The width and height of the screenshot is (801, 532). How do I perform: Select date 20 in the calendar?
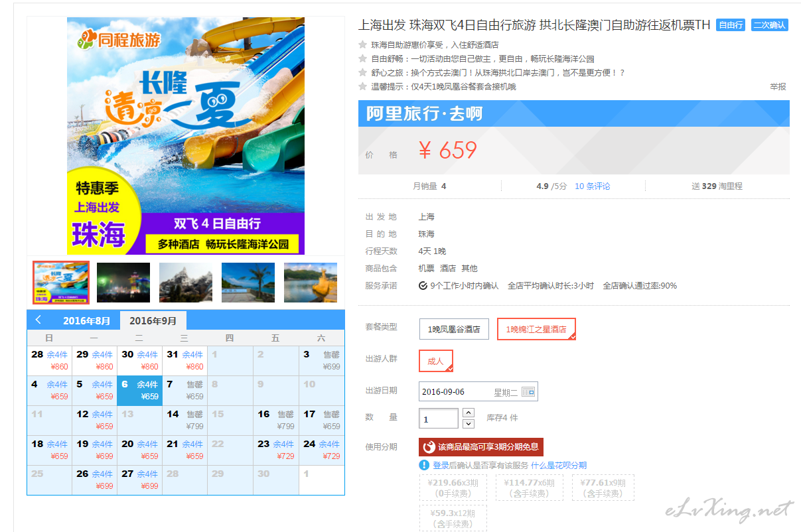tap(140, 450)
